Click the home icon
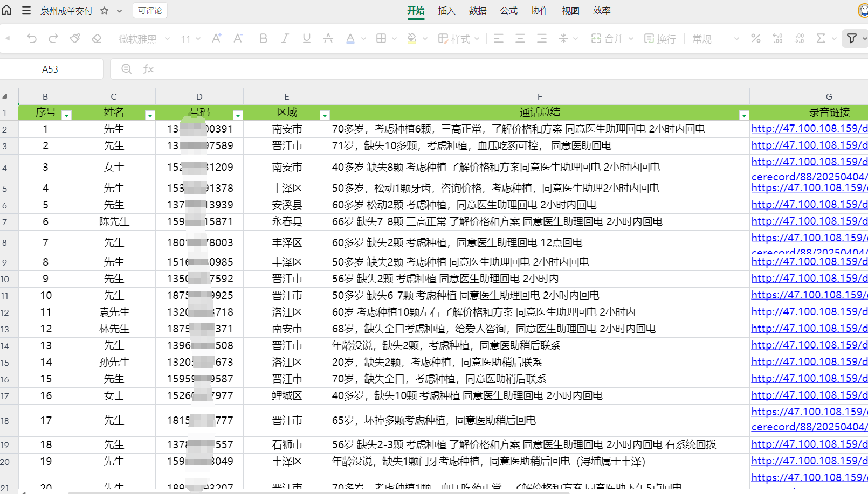 7,11
